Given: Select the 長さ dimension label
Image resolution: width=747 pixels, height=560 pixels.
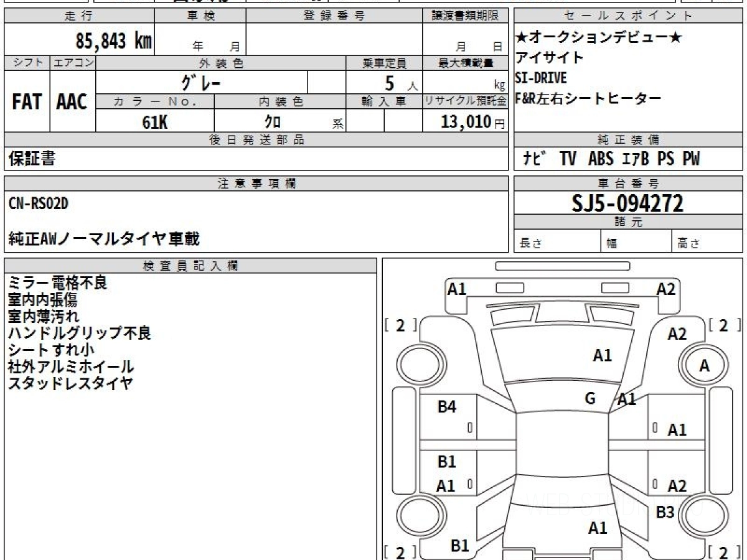Looking at the screenshot, I should [x=530, y=244].
